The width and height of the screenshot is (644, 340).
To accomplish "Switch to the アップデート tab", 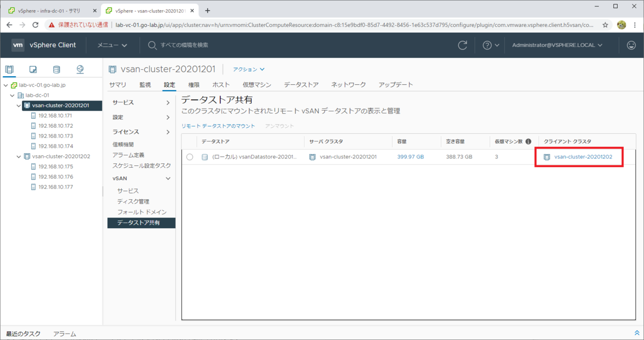I will coord(396,85).
